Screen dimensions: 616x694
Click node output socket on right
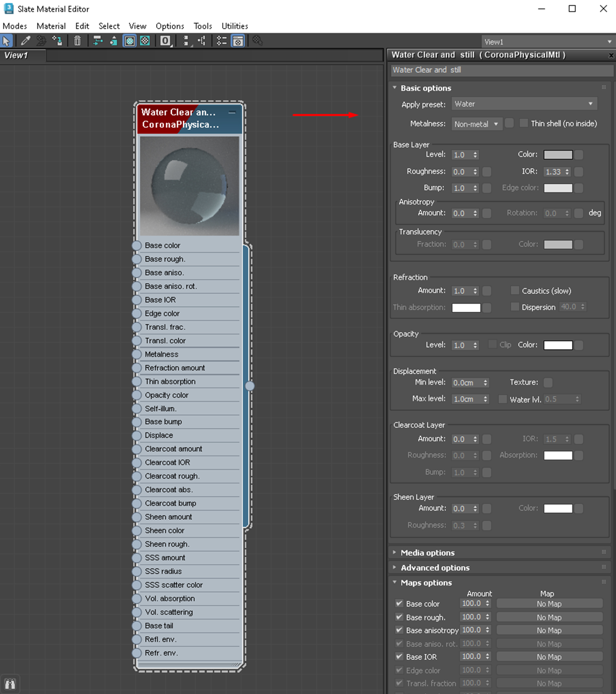point(249,386)
